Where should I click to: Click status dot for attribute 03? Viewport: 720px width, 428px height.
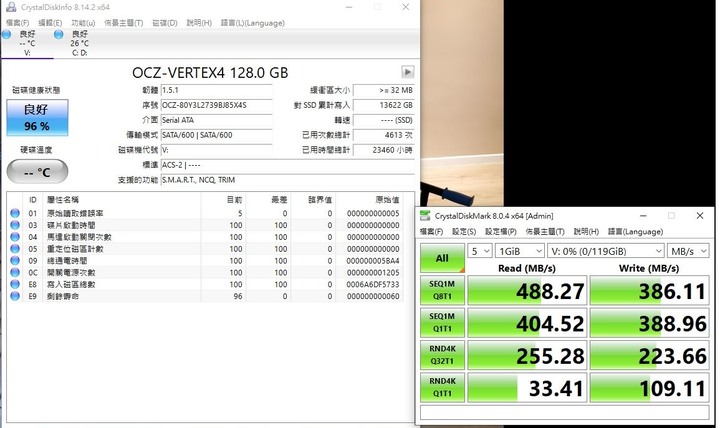15,225
